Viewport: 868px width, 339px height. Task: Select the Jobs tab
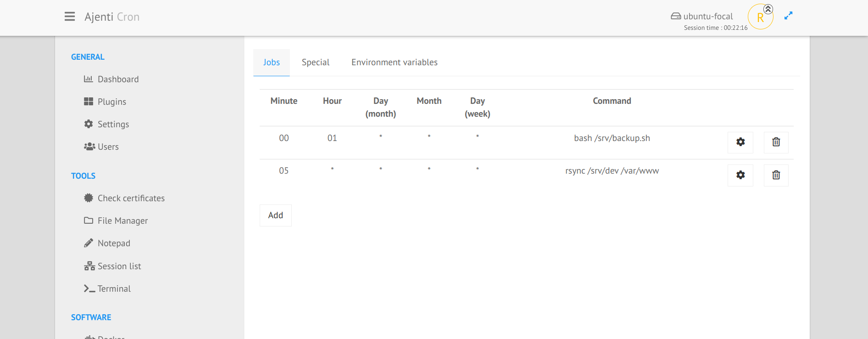tap(271, 62)
